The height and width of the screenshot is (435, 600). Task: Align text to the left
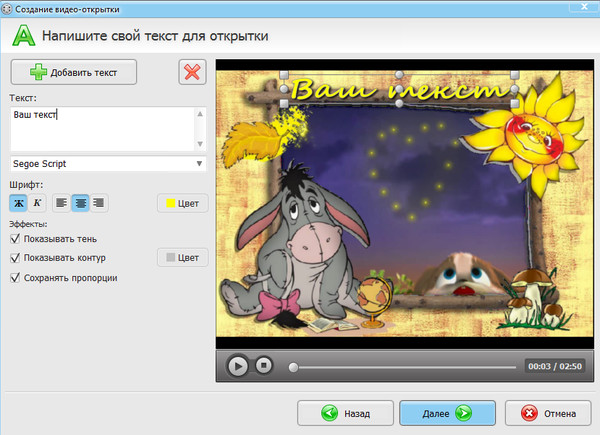coord(62,203)
